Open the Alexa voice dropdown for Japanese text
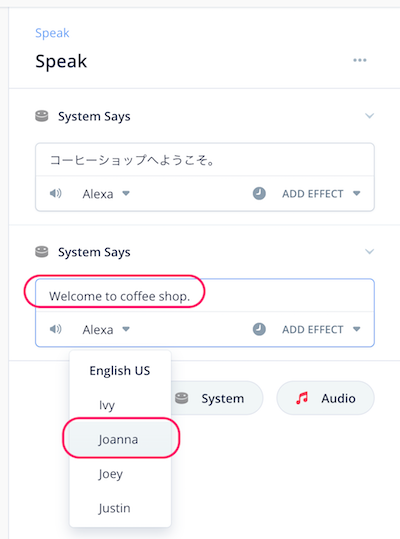 click(106, 194)
